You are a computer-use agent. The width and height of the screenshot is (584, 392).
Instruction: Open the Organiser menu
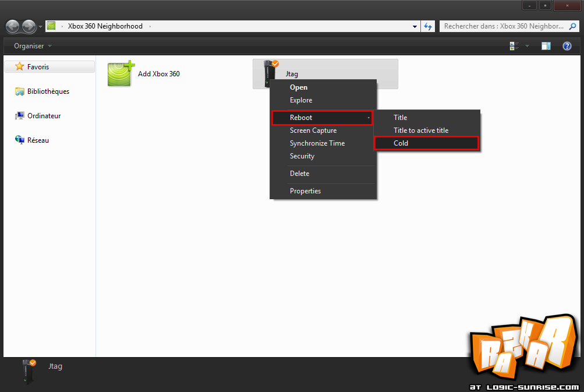(33, 46)
